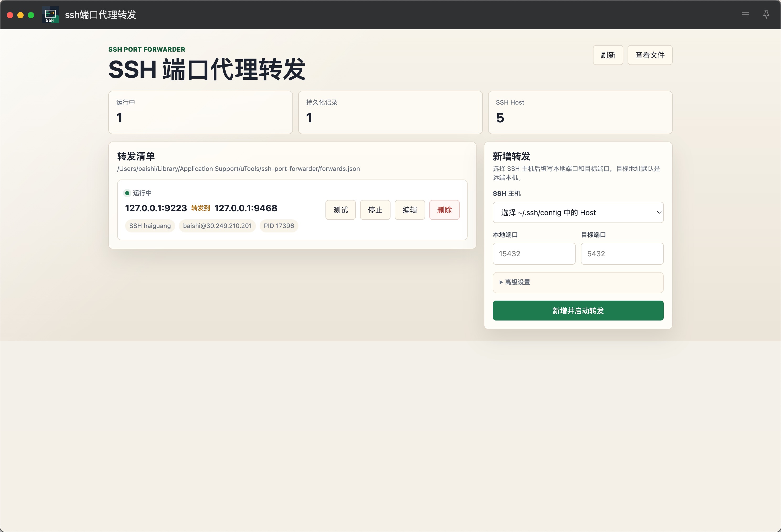The image size is (781, 532).
Task: Pin the window with the pin icon
Action: 766,15
